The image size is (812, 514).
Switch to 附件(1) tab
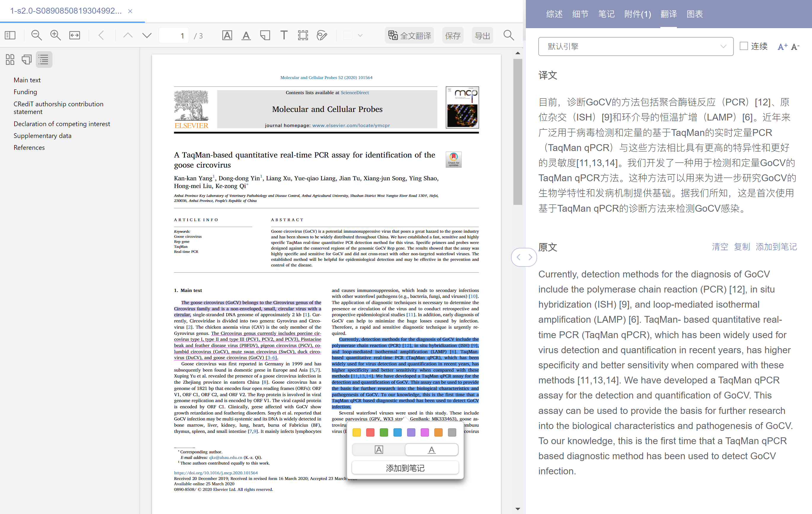638,14
